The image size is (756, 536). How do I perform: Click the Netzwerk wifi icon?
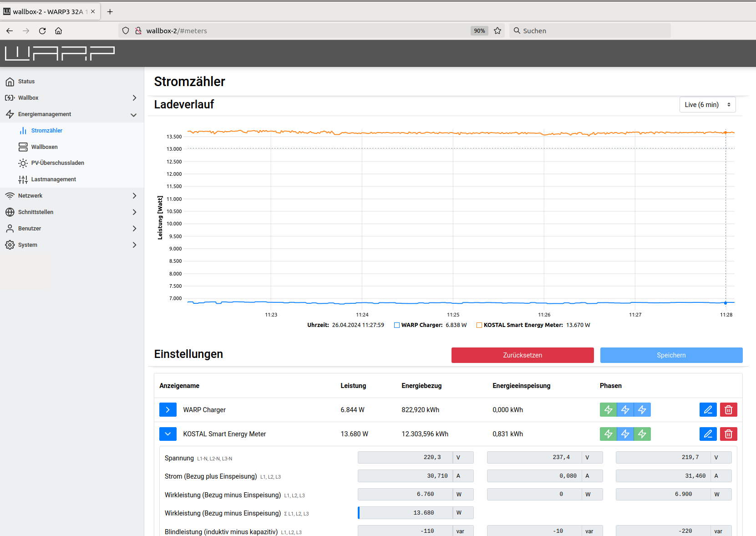[x=10, y=196]
